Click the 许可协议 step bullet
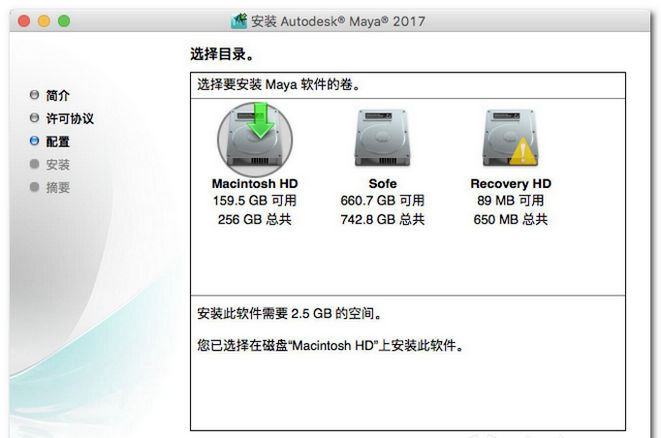 [35, 118]
